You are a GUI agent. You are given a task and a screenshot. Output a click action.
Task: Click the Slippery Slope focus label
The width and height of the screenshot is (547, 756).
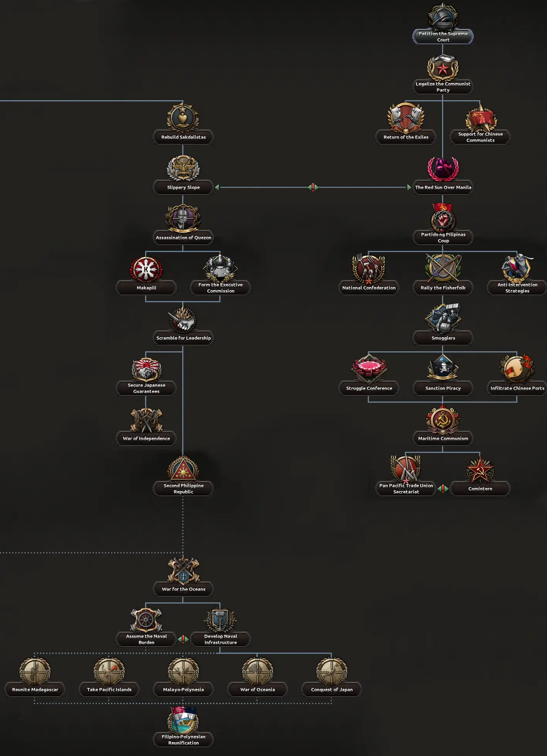click(x=183, y=187)
